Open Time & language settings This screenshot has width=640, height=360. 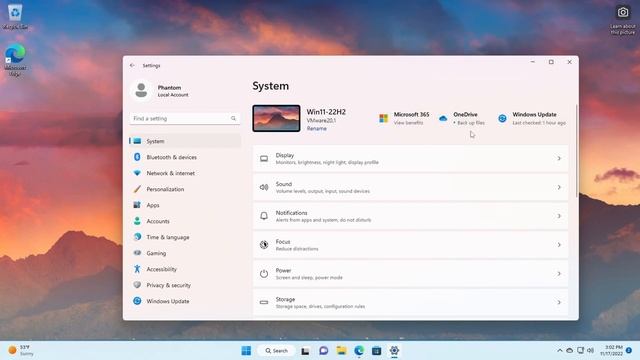point(185,237)
